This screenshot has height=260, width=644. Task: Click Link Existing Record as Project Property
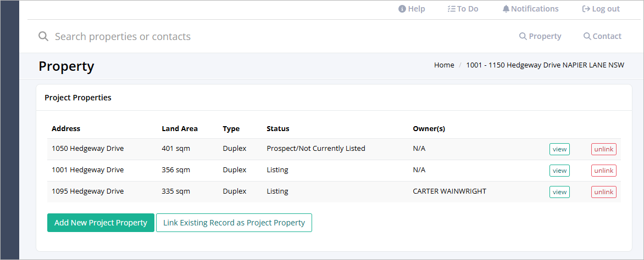(x=234, y=223)
